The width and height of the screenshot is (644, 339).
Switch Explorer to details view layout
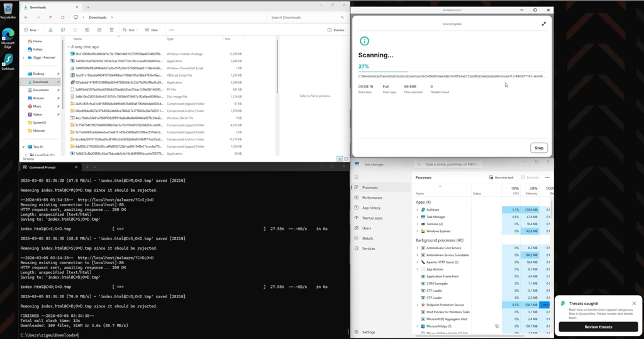340,158
